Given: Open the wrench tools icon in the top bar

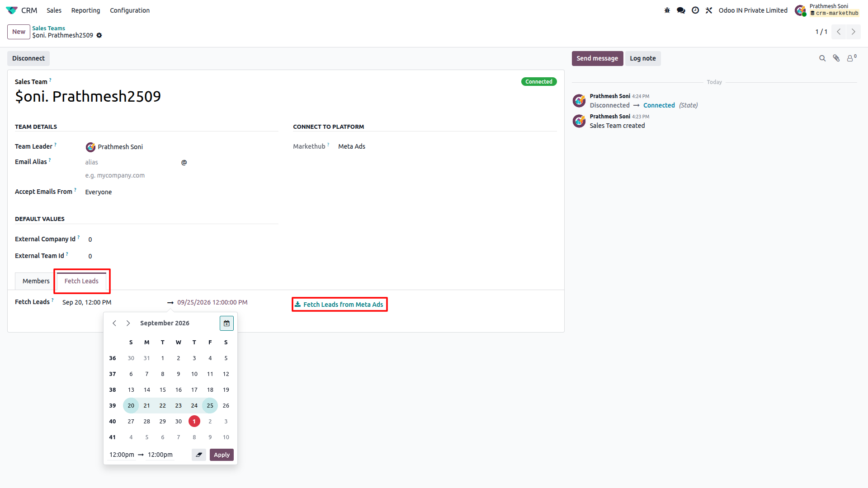Looking at the screenshot, I should [709, 10].
